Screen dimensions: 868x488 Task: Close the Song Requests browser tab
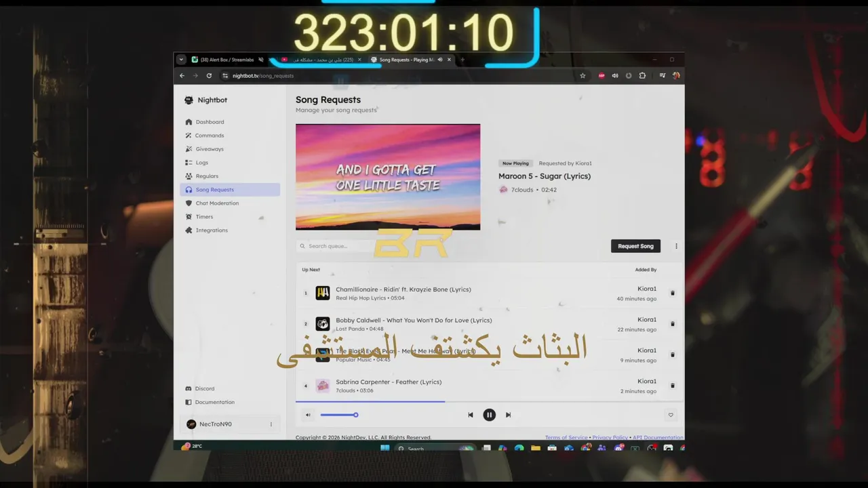point(449,60)
